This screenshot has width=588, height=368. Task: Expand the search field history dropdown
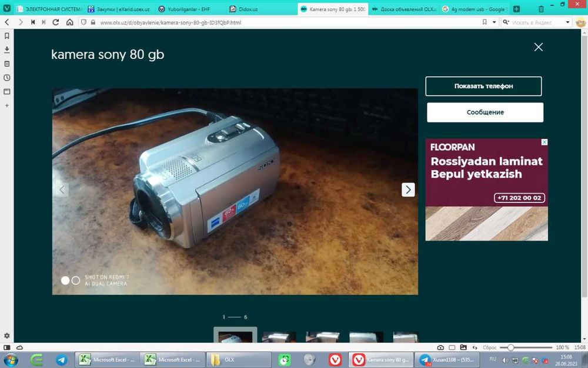tap(568, 22)
